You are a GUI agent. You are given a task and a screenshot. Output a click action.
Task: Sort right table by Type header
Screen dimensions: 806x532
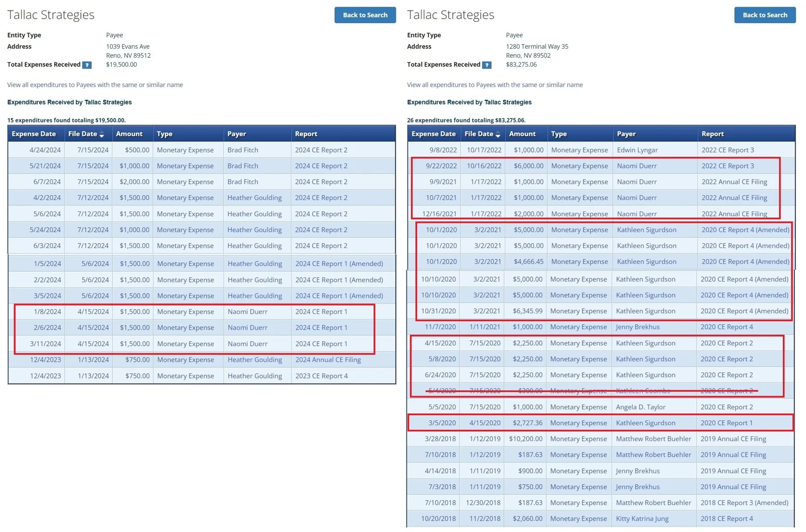pyautogui.click(x=559, y=134)
